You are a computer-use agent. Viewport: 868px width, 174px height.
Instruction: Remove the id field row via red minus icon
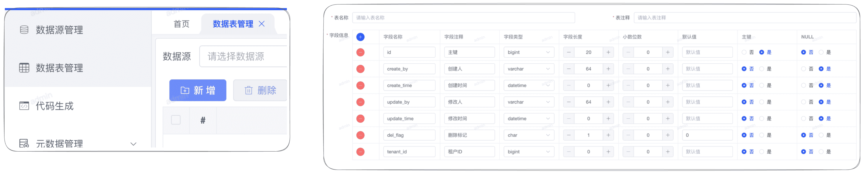pyautogui.click(x=360, y=52)
